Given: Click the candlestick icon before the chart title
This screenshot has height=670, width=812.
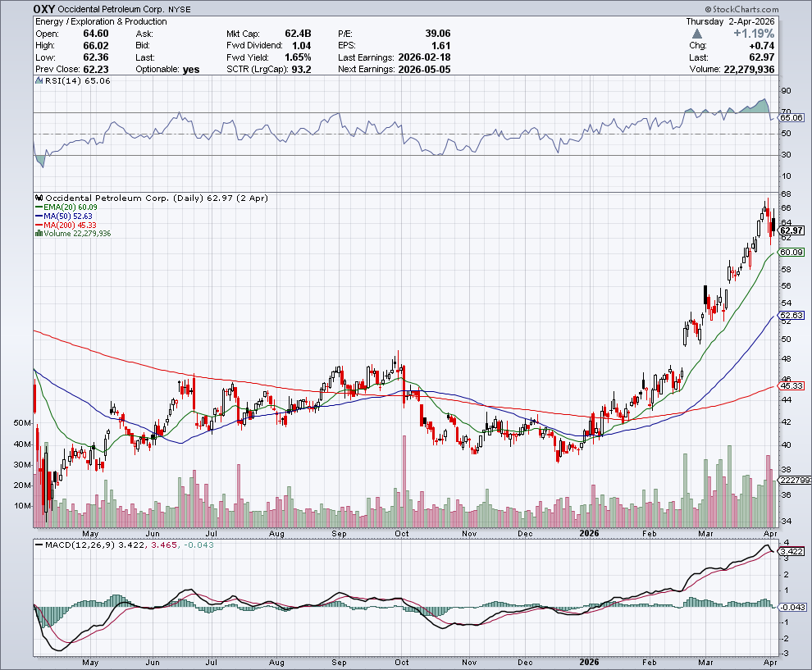Looking at the screenshot, I should coord(39,198).
